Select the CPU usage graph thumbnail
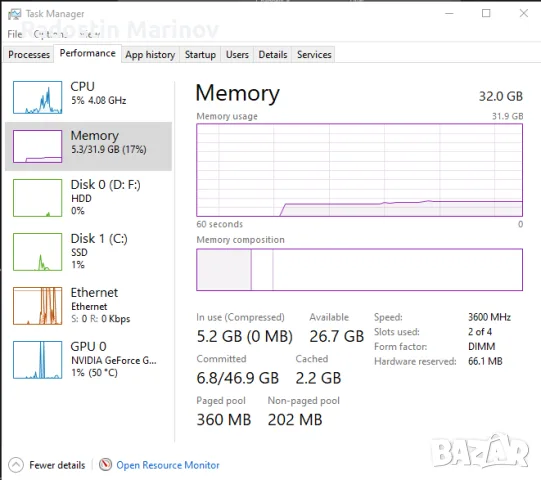Image resolution: width=541 pixels, height=480 pixels. pos(38,97)
